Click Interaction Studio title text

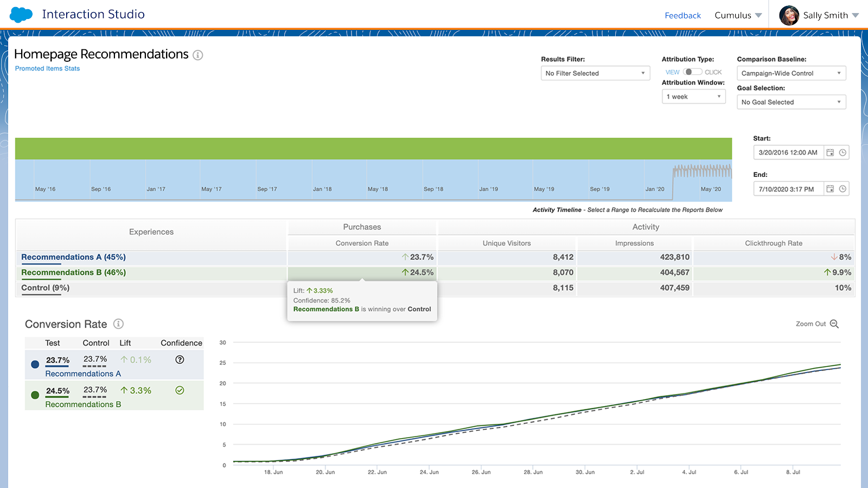93,14
